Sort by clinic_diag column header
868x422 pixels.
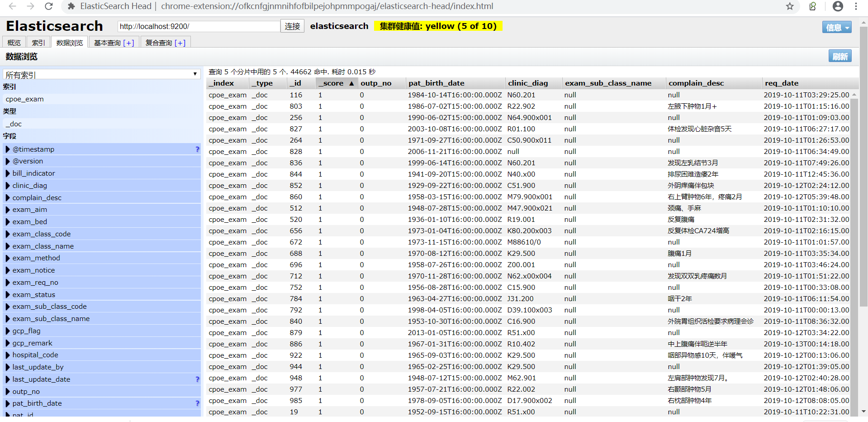tap(534, 83)
